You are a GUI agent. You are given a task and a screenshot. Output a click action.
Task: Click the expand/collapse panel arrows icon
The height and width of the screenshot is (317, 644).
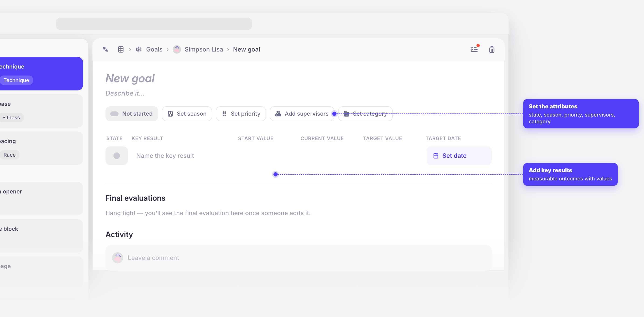point(105,49)
